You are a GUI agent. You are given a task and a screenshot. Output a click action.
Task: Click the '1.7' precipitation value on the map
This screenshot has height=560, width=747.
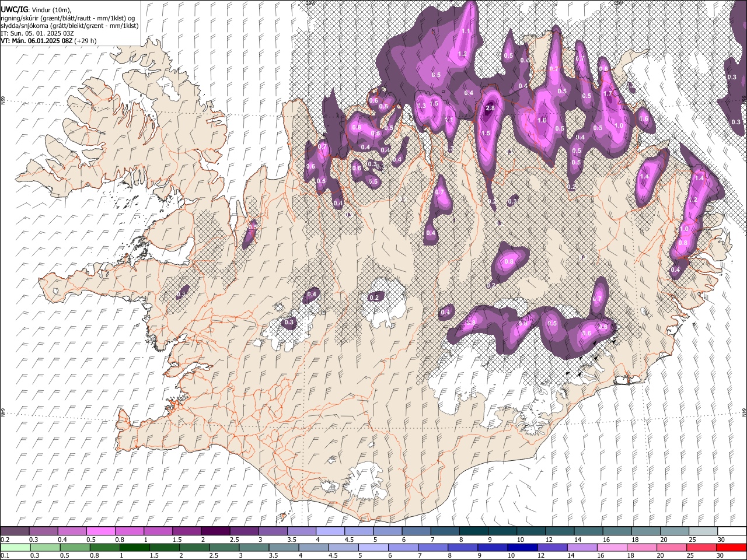(607, 93)
